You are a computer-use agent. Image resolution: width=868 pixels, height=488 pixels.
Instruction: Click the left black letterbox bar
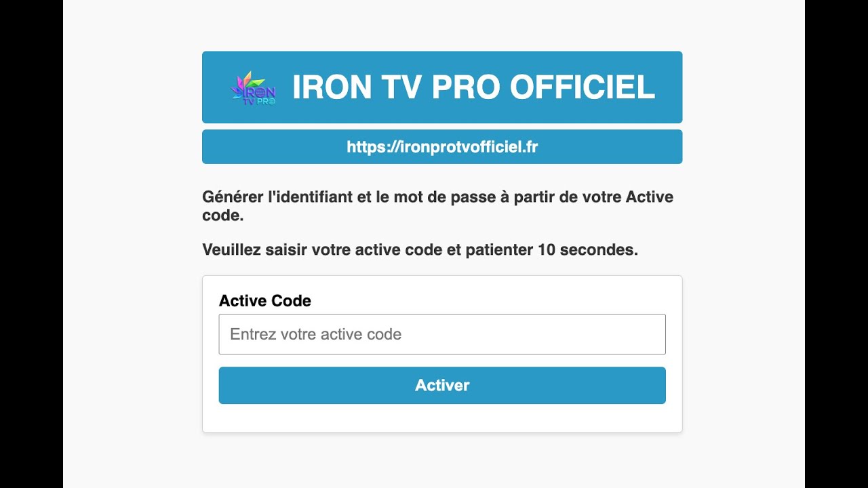[x=31, y=244]
